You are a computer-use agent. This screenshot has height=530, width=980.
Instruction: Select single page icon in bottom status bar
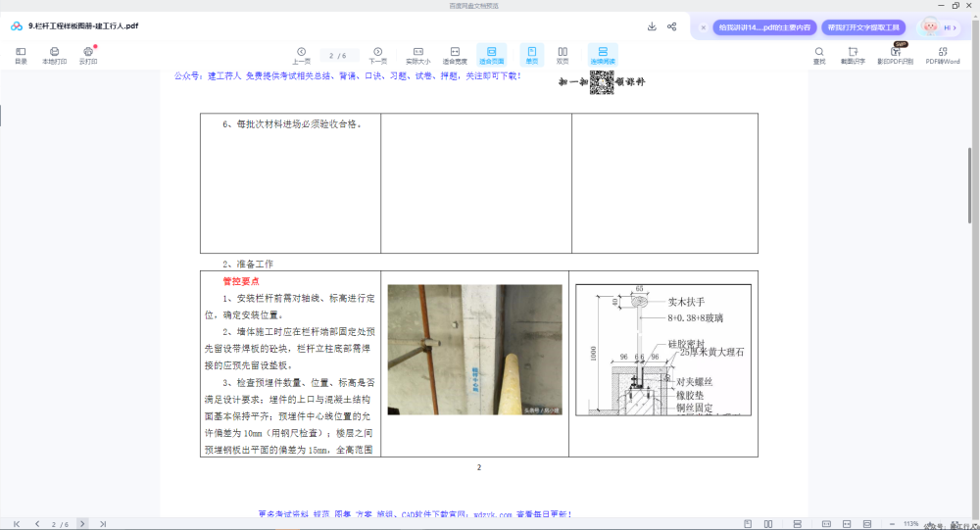748,524
